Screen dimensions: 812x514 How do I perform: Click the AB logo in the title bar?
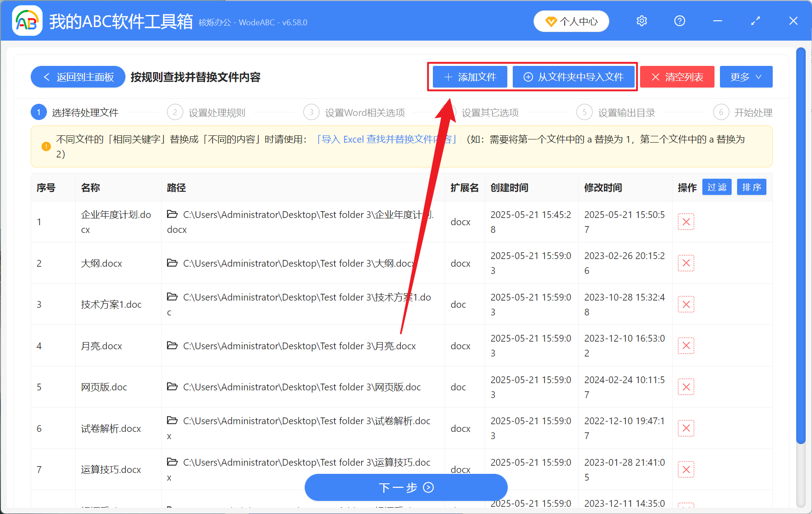tap(27, 21)
